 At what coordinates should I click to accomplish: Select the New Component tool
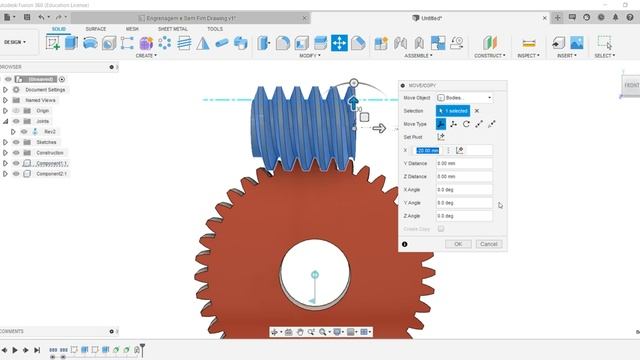point(380,43)
